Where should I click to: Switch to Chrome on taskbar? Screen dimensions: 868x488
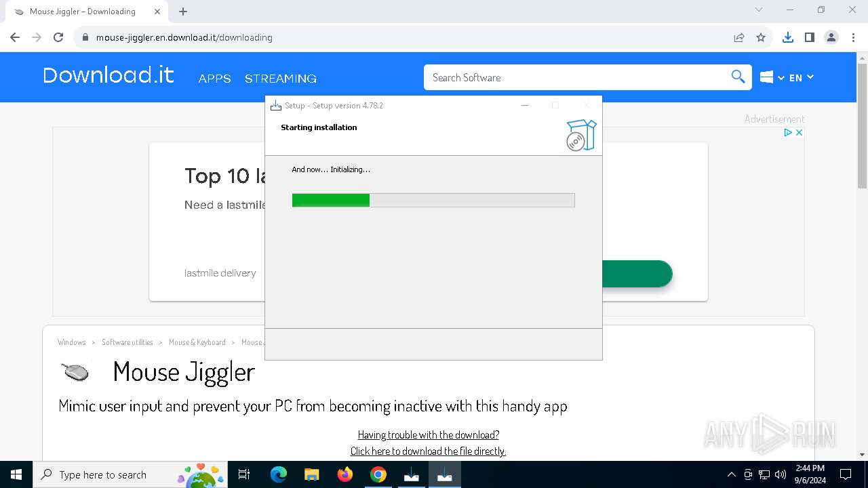pos(378,474)
